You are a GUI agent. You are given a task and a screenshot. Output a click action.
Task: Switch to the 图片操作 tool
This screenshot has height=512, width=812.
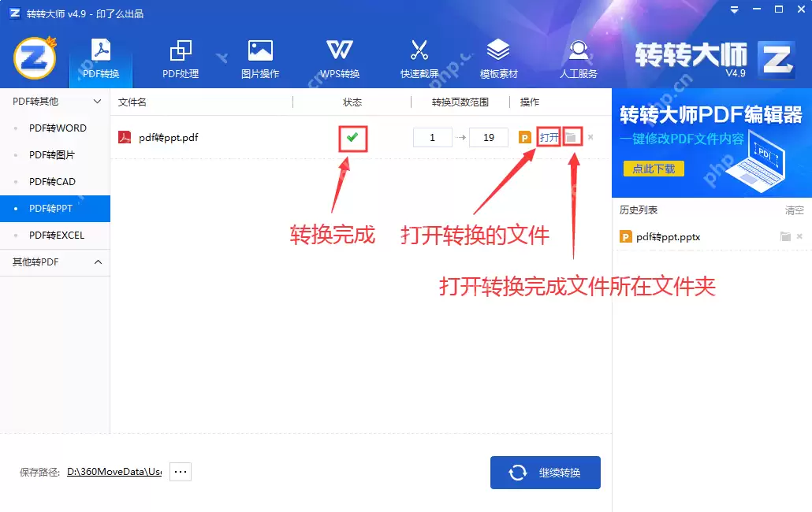click(259, 59)
